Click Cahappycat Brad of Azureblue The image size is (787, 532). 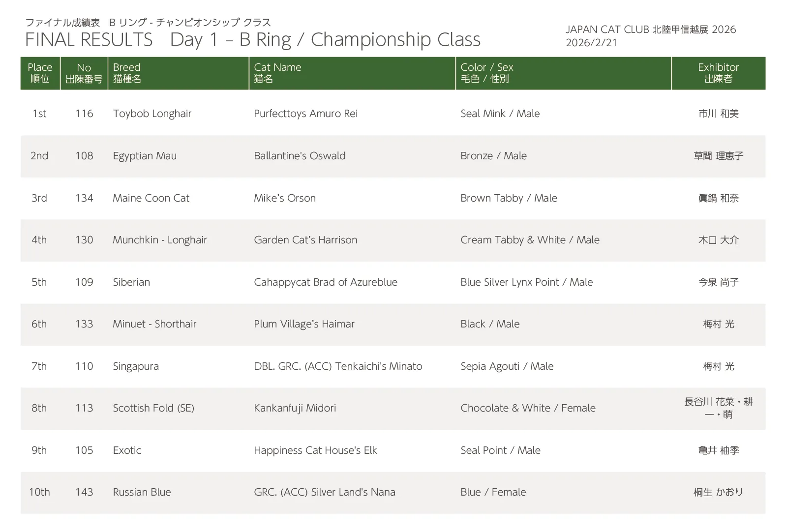coord(325,282)
